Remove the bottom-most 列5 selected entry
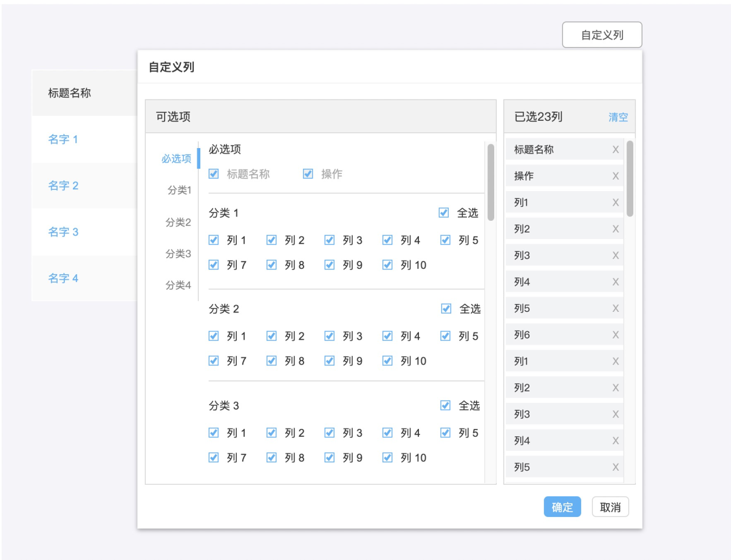Image resolution: width=731 pixels, height=560 pixels. tap(615, 467)
